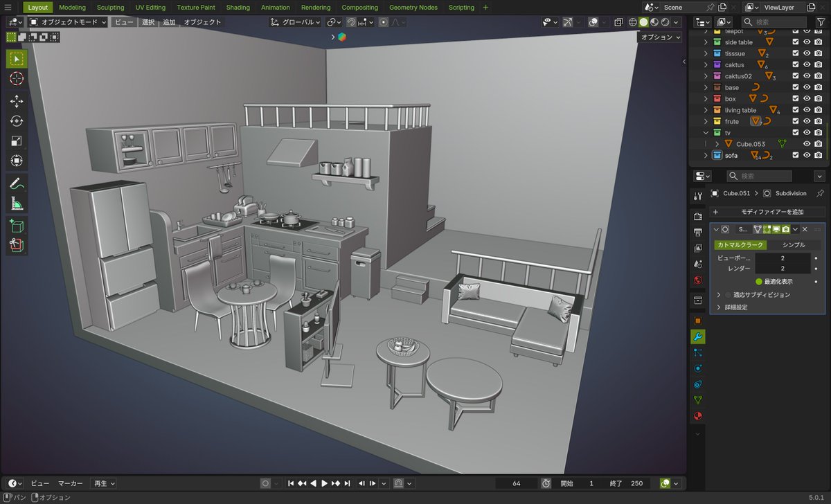Toggle modifier realtime viewport display icon
The height and width of the screenshot is (504, 831).
pos(776,229)
